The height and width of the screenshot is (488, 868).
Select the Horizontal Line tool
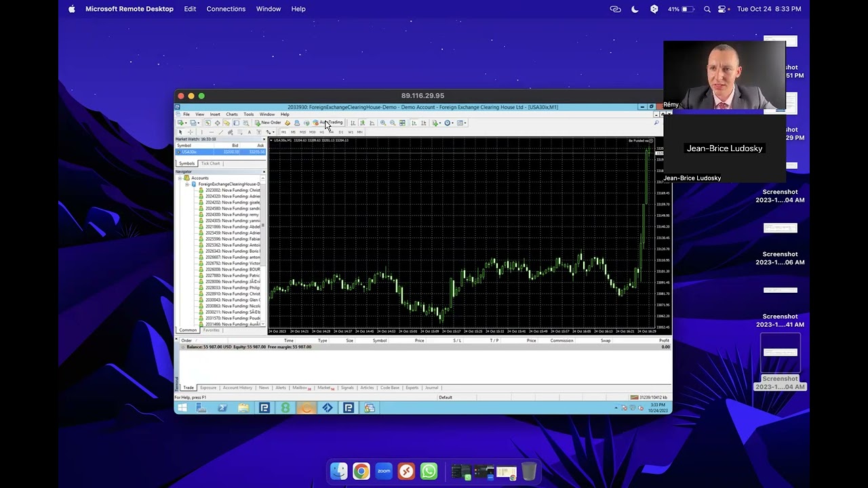tap(212, 131)
